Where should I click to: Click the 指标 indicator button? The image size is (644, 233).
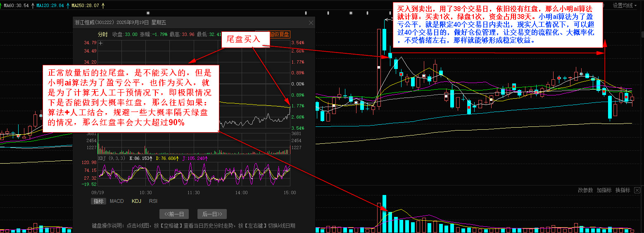pyautogui.click(x=98, y=201)
